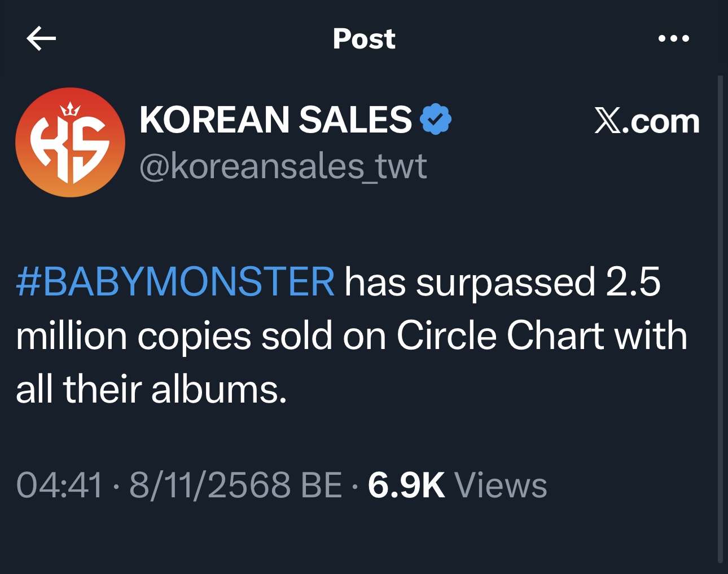Select the 8/11/2568 BE date
The width and height of the screenshot is (728, 574).
coord(235,485)
